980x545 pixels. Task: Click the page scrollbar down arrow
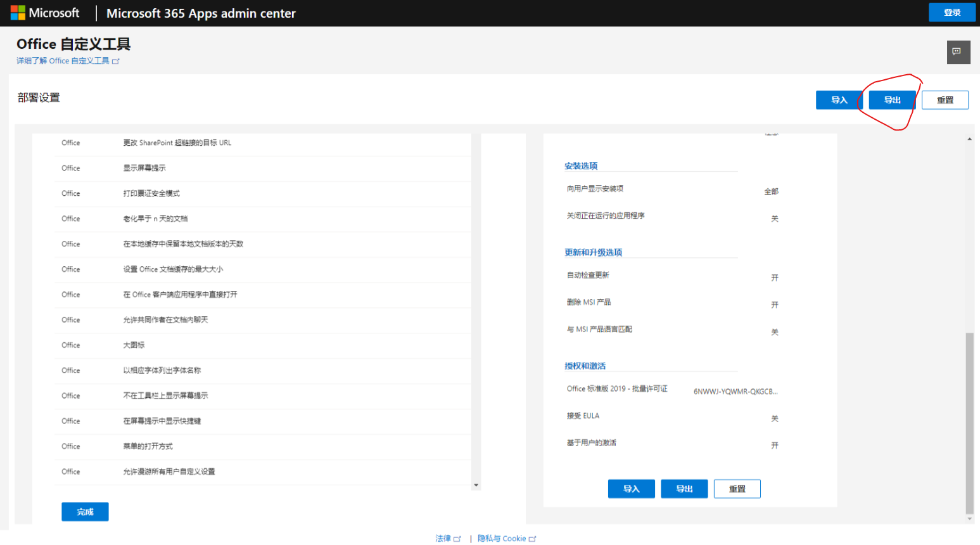(969, 519)
